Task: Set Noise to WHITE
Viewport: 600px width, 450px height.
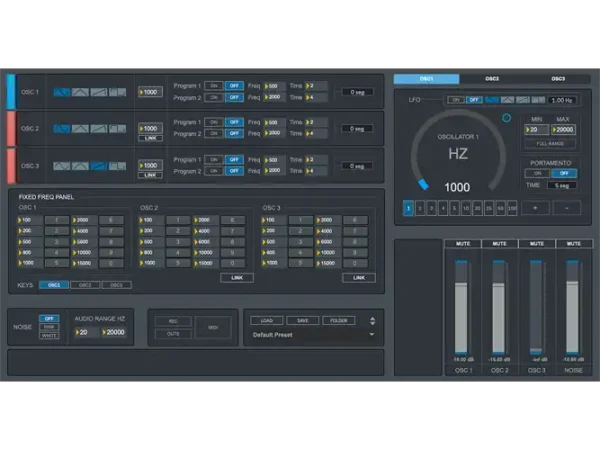Action: [49, 336]
